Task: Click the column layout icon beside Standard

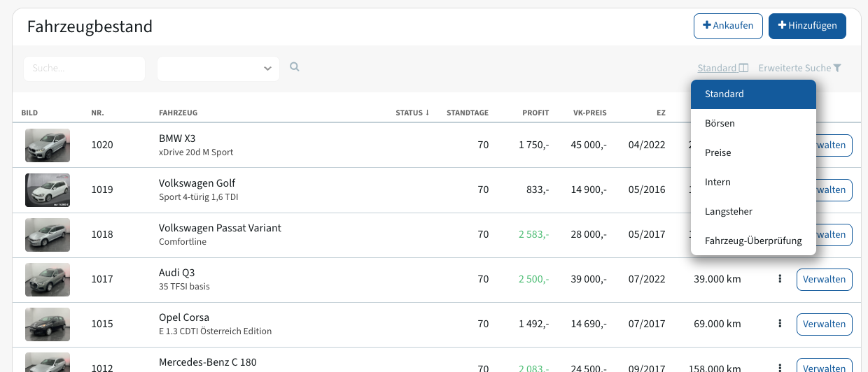Action: (743, 68)
